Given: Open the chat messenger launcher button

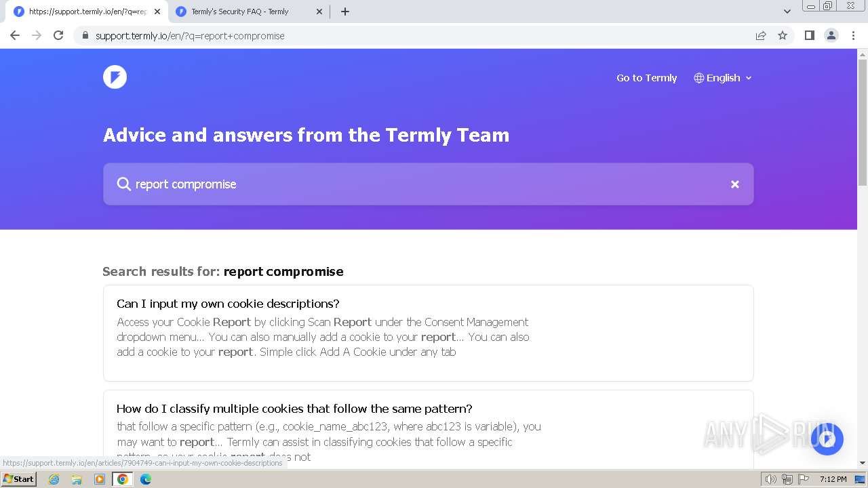Looking at the screenshot, I should [826, 439].
